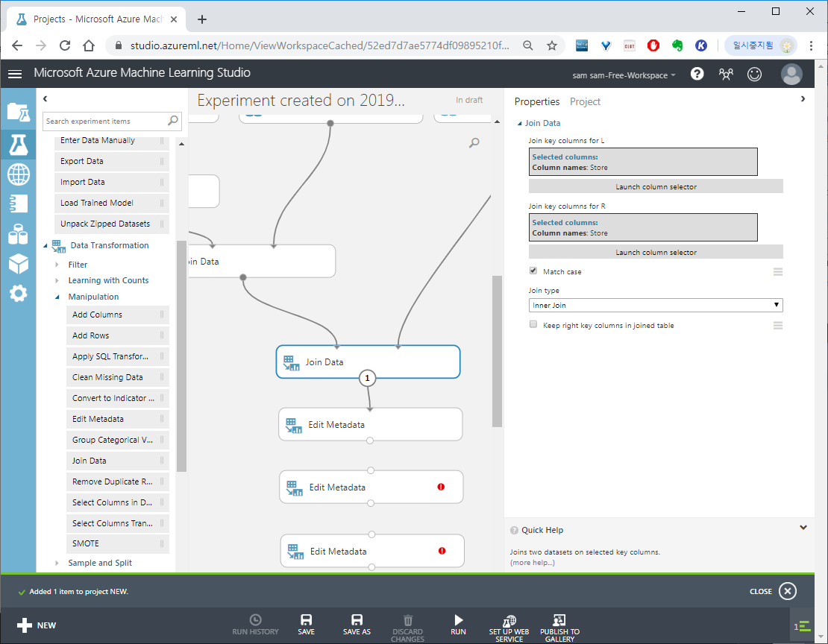Collapse the Manipulation category
The image size is (828, 644).
pos(57,297)
